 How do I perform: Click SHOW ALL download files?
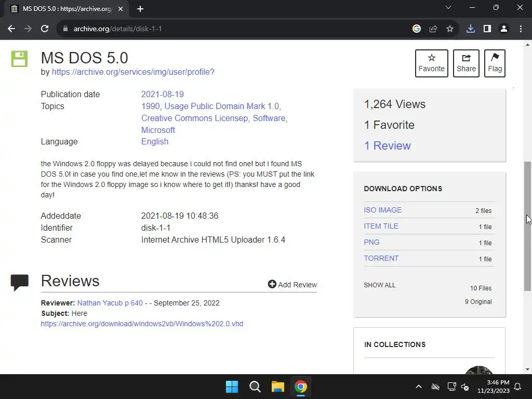(380, 285)
